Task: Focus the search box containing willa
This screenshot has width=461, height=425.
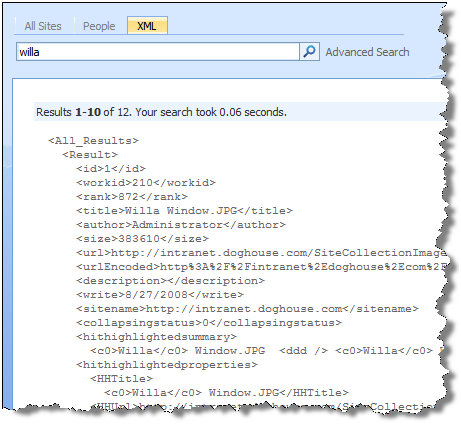Action: [x=158, y=52]
